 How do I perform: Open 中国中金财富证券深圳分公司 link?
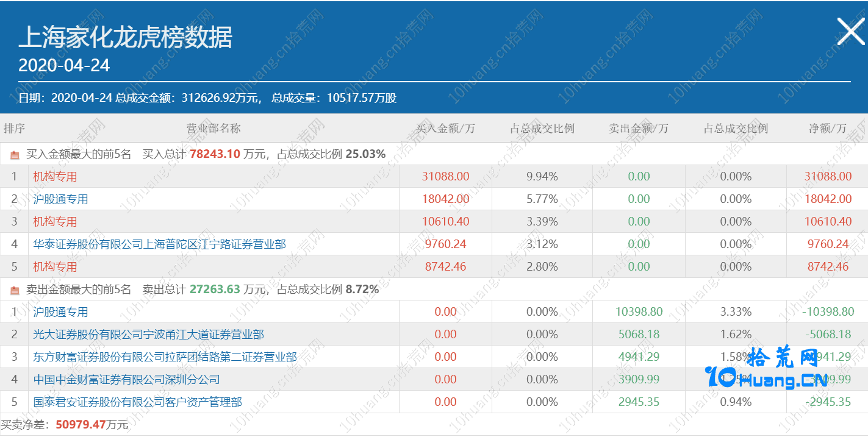coord(126,380)
